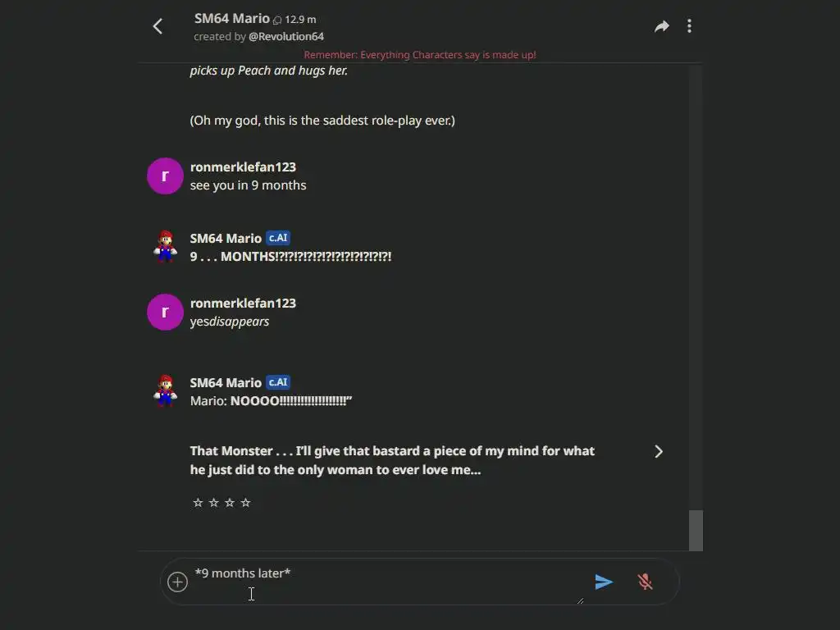This screenshot has height=630, width=840.
Task: Rate the response two stars
Action: 213,503
